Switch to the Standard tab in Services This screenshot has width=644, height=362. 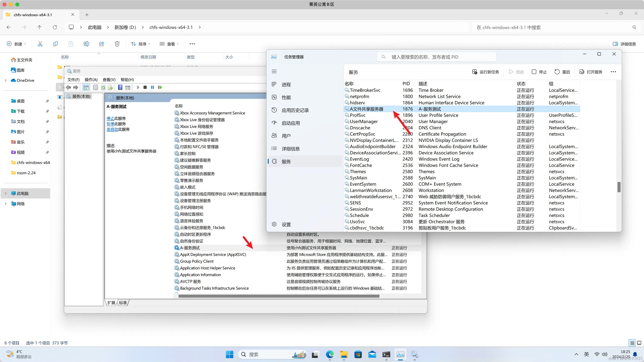tap(123, 303)
